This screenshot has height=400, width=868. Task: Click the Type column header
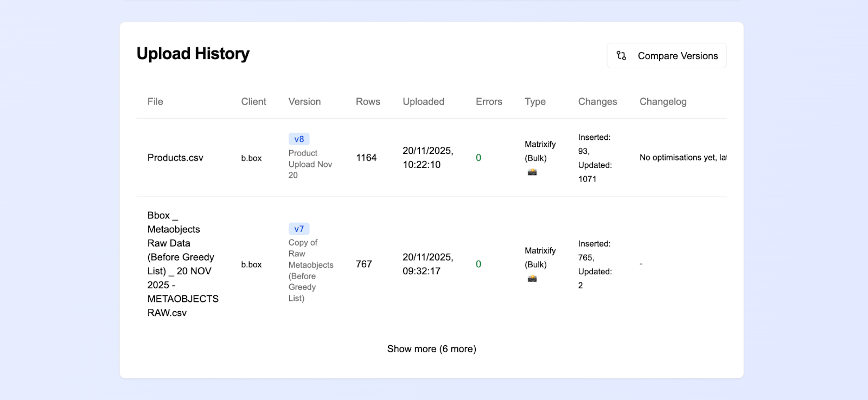[535, 102]
